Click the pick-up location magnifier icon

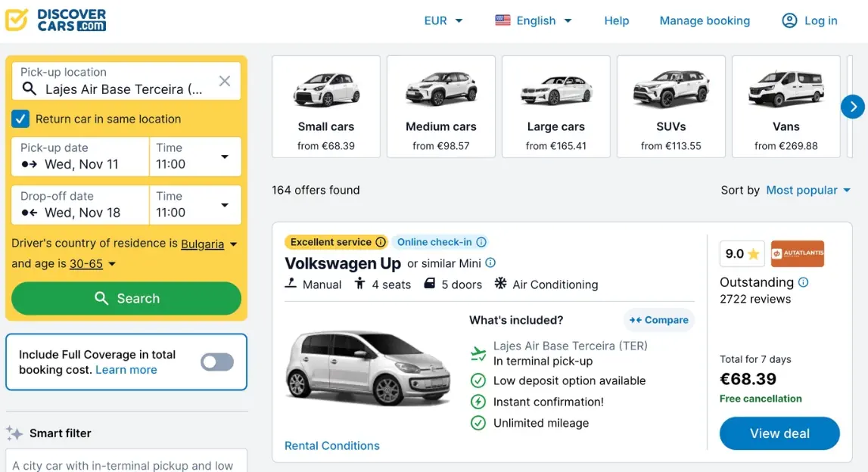click(x=30, y=88)
